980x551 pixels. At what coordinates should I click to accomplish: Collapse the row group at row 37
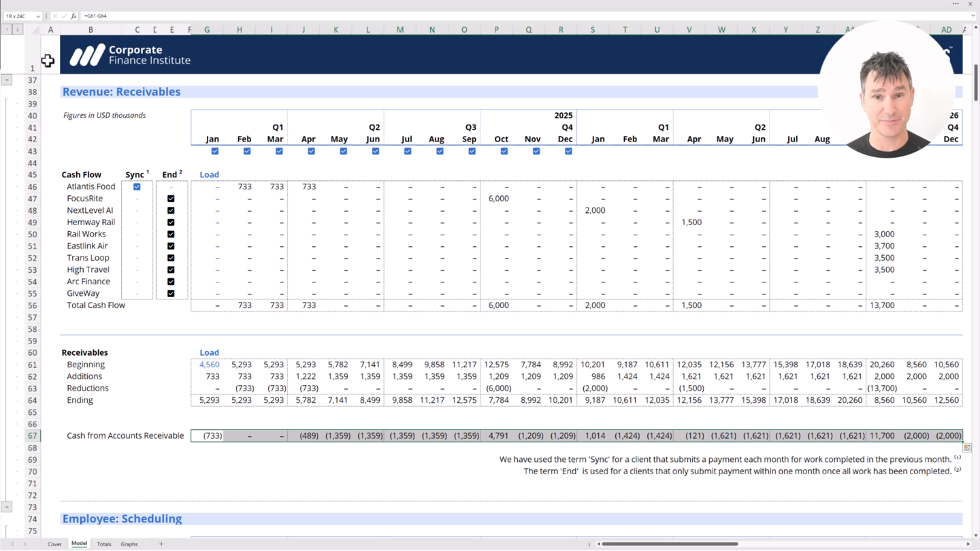tap(7, 80)
